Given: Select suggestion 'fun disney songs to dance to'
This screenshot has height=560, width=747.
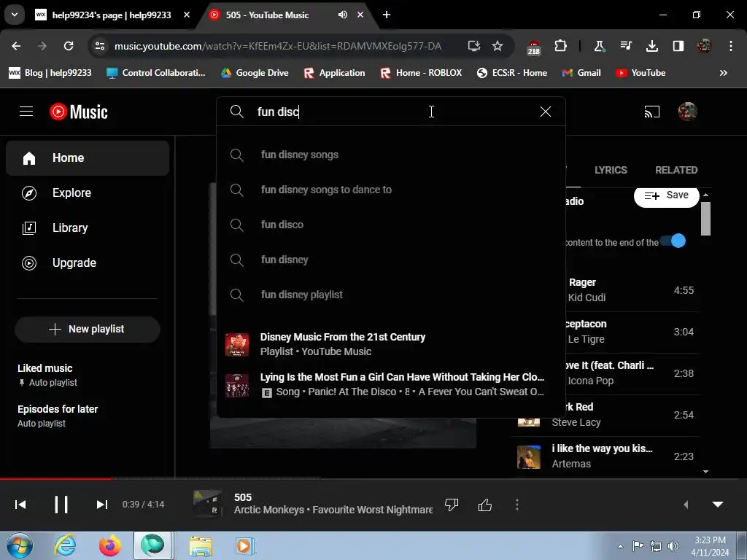Looking at the screenshot, I should (x=391, y=190).
